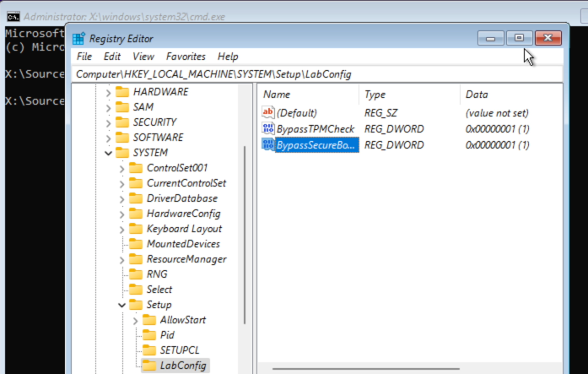Viewport: 588px width, 374px height.
Task: Click the Select key folder icon
Action: click(x=136, y=290)
